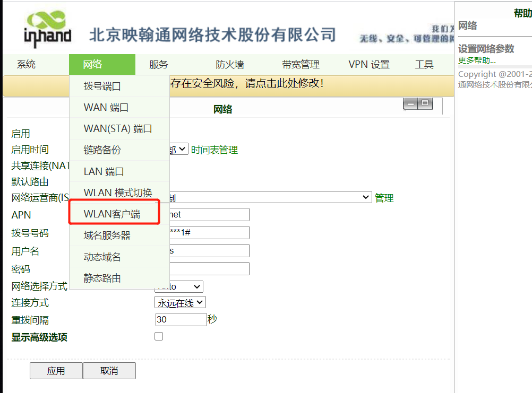
Task: Open the VPN 设置 menu
Action: click(369, 65)
